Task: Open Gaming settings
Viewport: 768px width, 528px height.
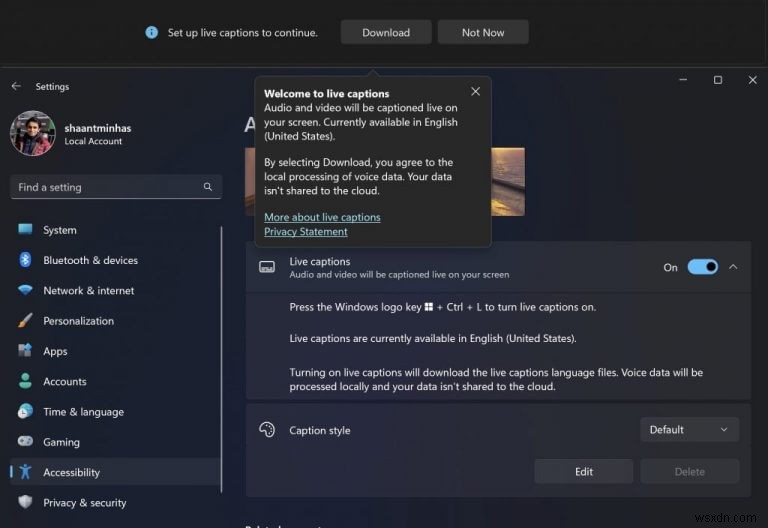Action: tap(115, 442)
